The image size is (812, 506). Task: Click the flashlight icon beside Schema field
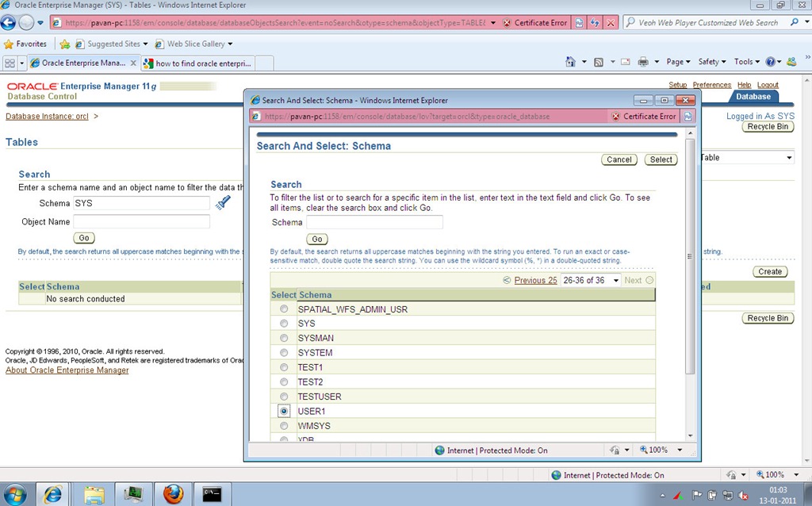pos(223,202)
